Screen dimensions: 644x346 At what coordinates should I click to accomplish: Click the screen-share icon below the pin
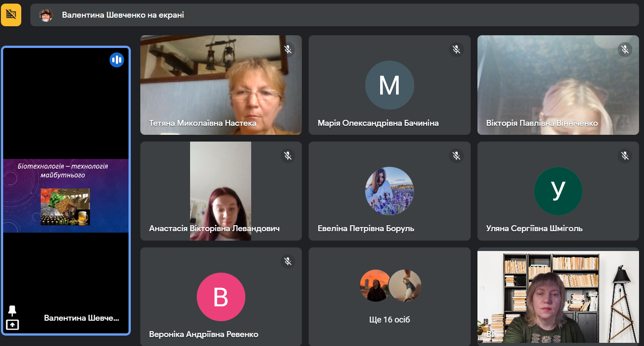click(12, 325)
